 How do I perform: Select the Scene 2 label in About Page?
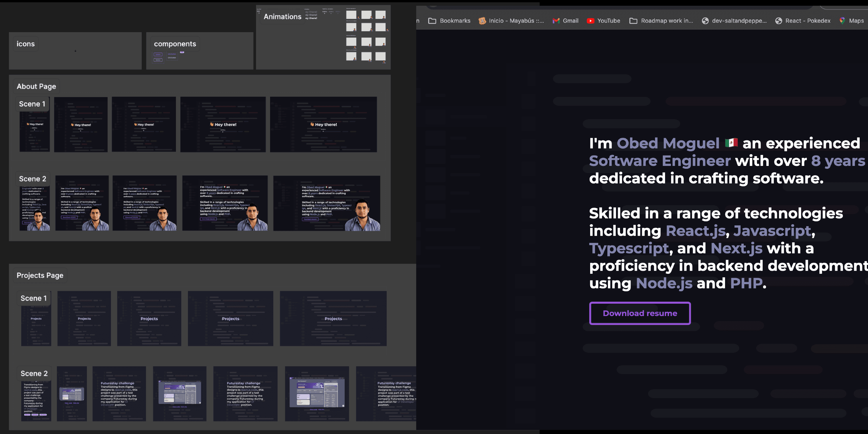[x=32, y=179]
